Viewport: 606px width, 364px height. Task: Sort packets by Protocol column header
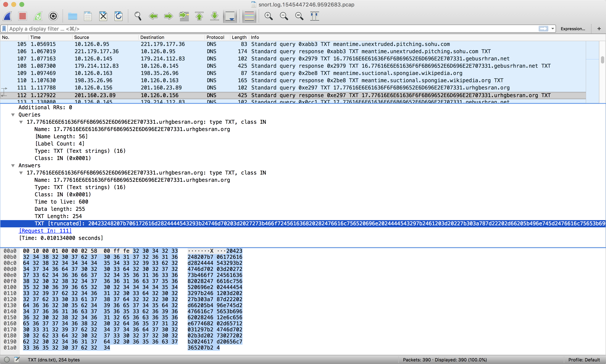tap(215, 37)
